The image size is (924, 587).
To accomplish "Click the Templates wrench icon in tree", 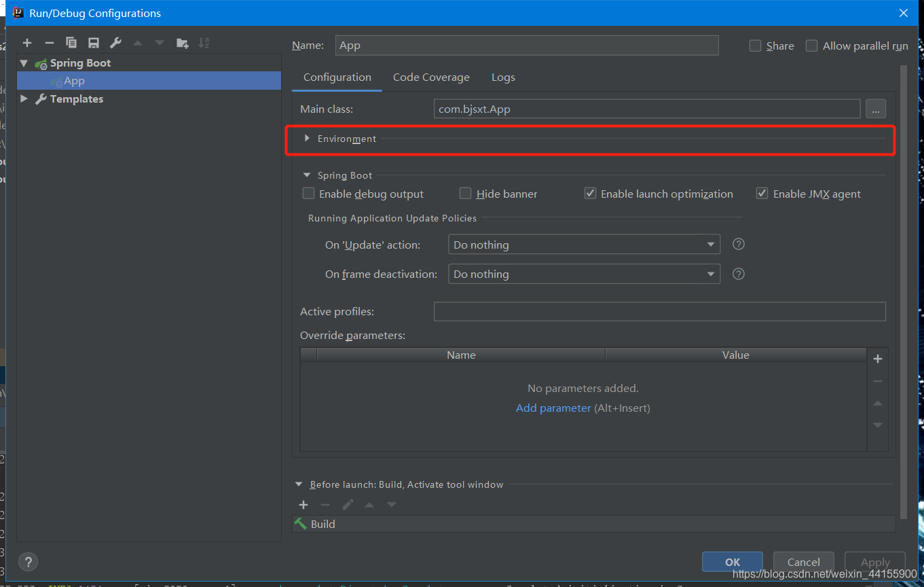I will tap(41, 99).
